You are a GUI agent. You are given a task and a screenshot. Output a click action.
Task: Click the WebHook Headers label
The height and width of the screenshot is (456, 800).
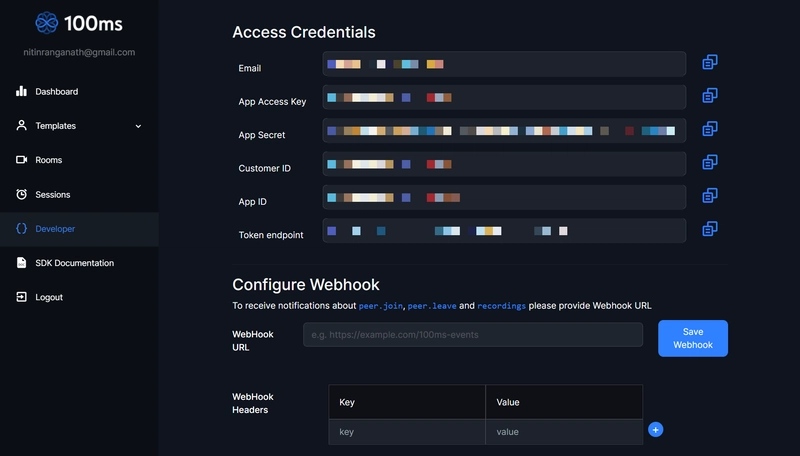(x=253, y=403)
